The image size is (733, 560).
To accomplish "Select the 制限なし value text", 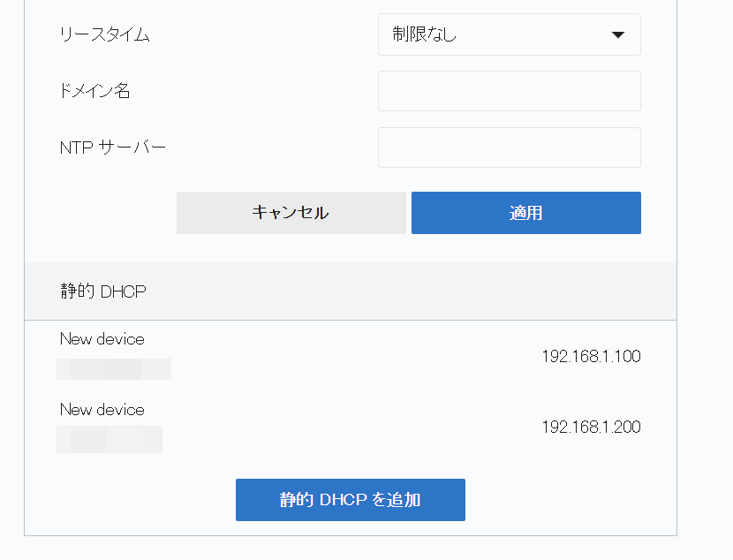I will coord(425,35).
